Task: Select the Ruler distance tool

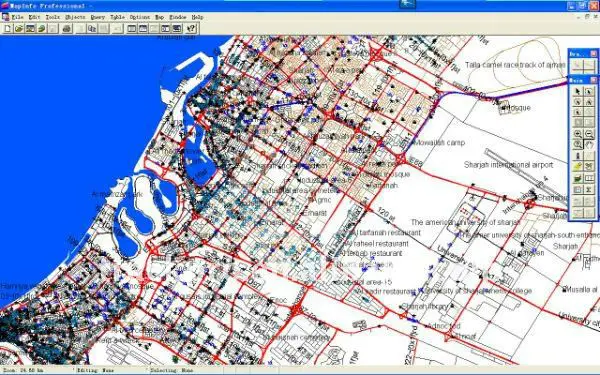Action: pos(589,178)
